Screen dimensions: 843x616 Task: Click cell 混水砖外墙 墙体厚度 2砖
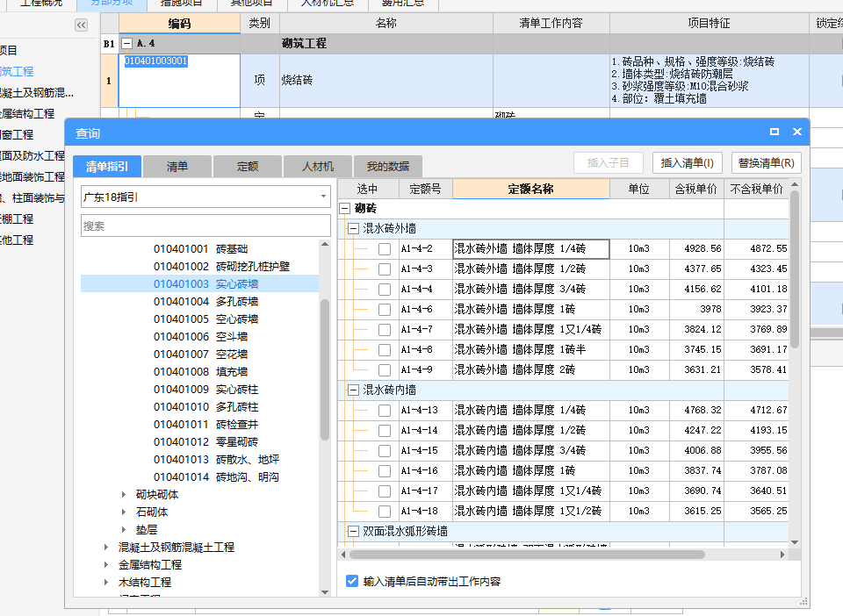click(x=531, y=370)
